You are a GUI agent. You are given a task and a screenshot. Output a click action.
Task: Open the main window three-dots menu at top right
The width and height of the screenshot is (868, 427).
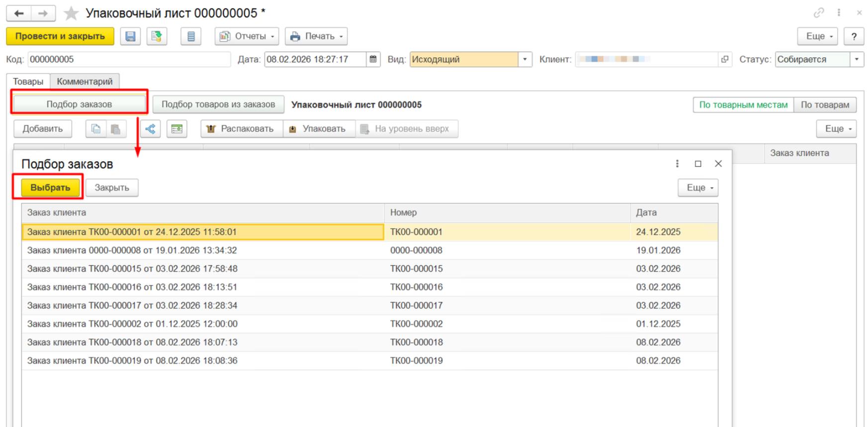[x=839, y=13]
